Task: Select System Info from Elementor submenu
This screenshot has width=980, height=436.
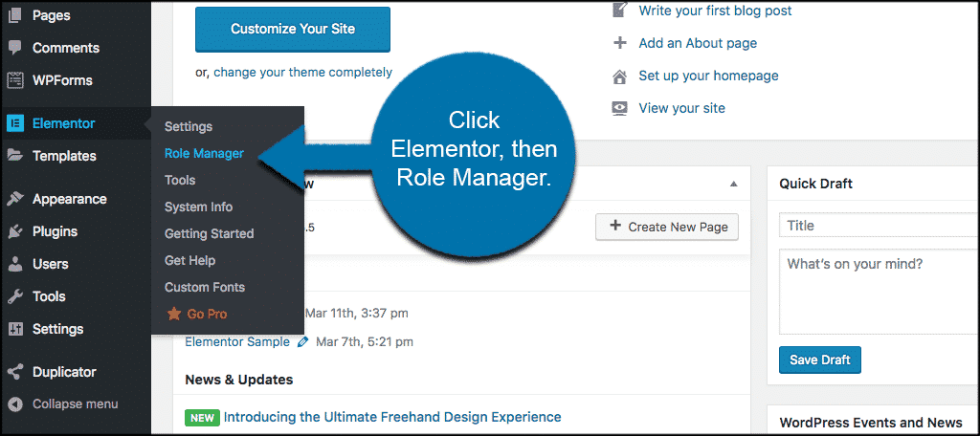Action: pos(198,207)
